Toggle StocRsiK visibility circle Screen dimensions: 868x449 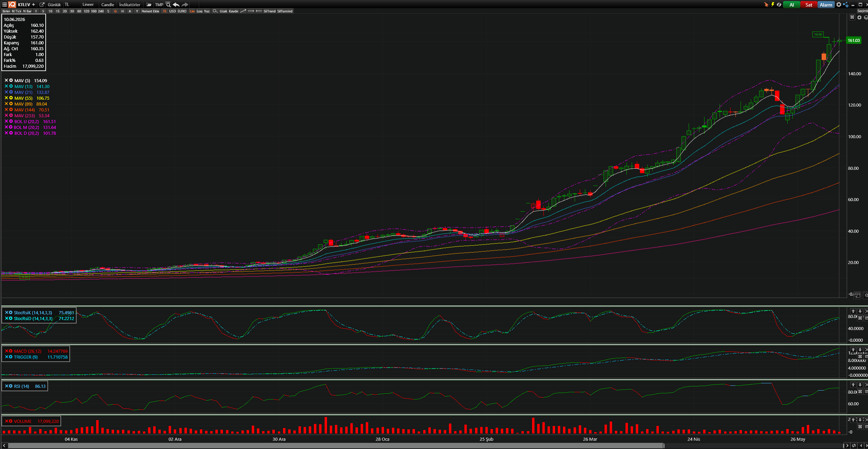coord(11,313)
